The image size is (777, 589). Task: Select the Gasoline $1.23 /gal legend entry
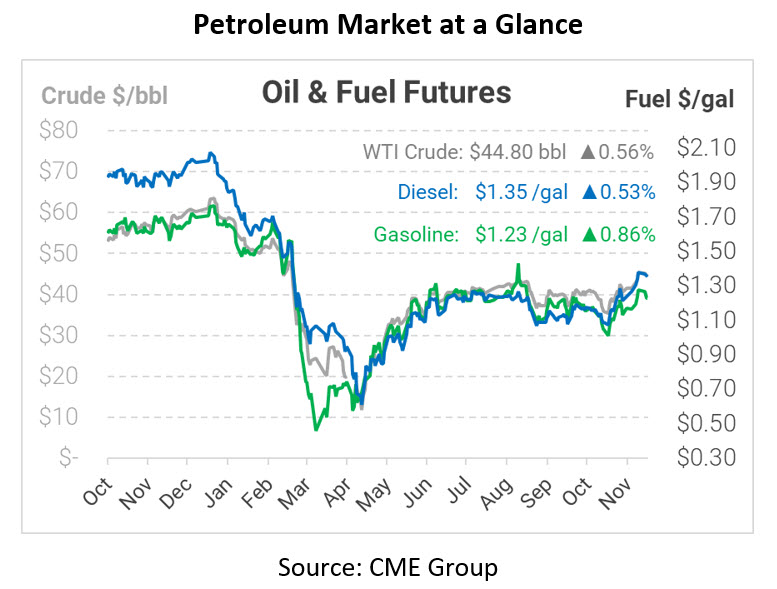point(473,235)
